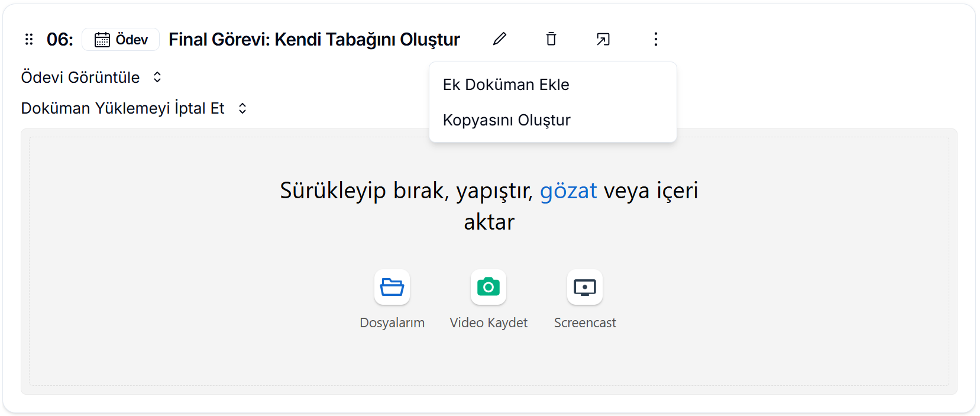Screen dimensions: 980x416
Task: Open the Dosyalarım folder icon
Action: (x=392, y=288)
